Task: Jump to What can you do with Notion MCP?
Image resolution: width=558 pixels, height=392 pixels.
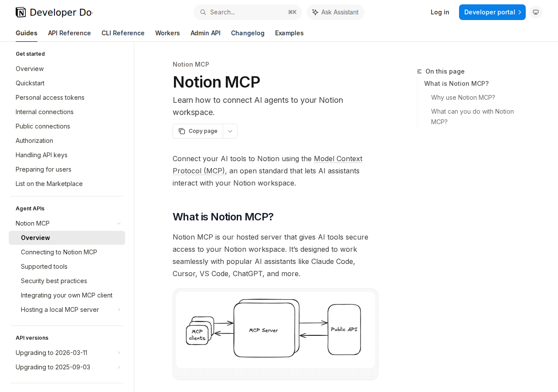Action: click(473, 117)
